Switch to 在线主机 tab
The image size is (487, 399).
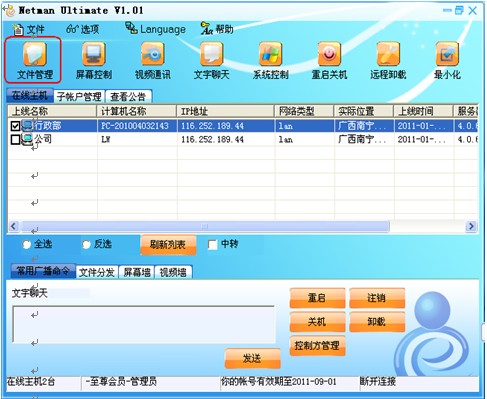click(x=30, y=96)
